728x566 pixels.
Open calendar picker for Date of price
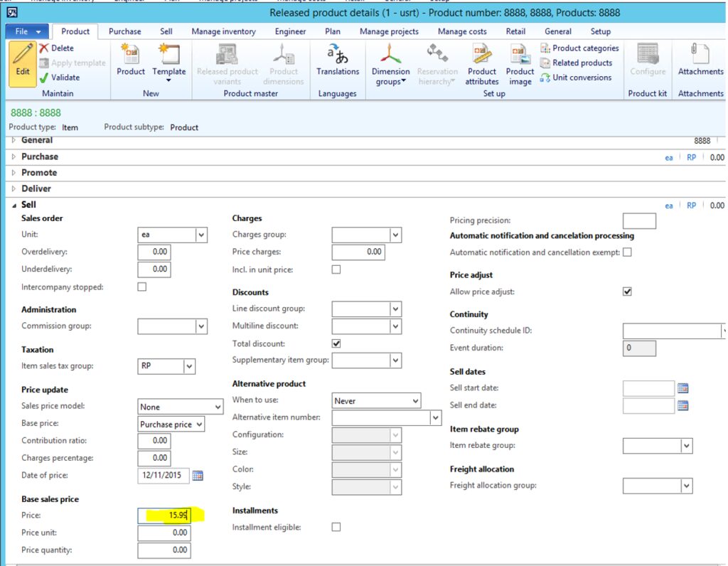[x=198, y=476]
